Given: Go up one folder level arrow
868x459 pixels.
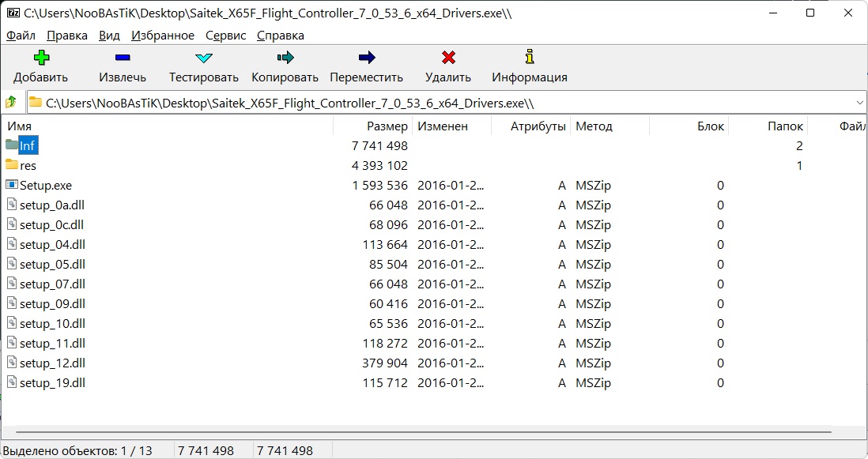Looking at the screenshot, I should click(11, 103).
